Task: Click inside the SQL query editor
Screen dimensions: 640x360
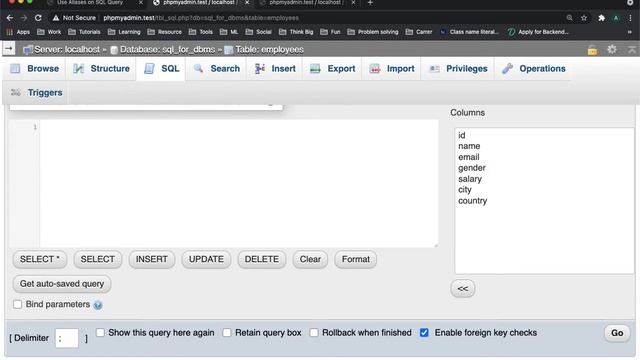Action: 239,183
